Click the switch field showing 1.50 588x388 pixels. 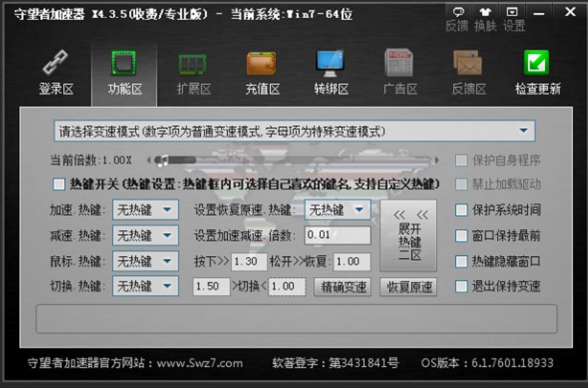point(211,287)
